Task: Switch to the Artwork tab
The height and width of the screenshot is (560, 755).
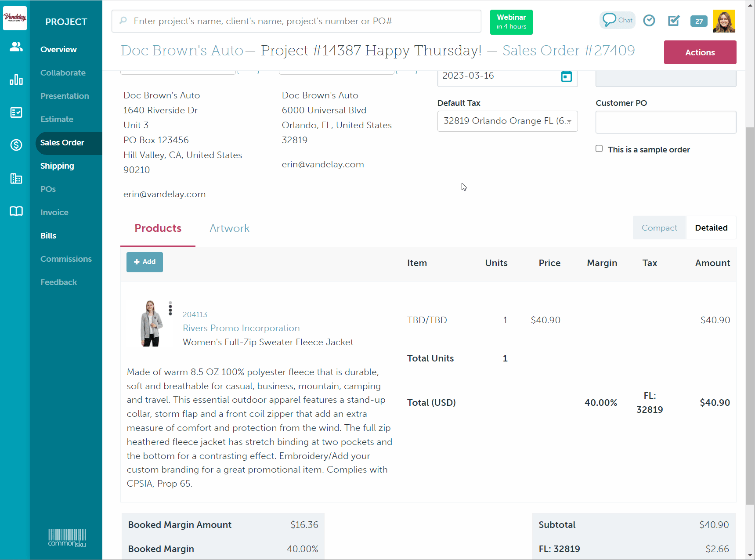Action: pyautogui.click(x=229, y=228)
